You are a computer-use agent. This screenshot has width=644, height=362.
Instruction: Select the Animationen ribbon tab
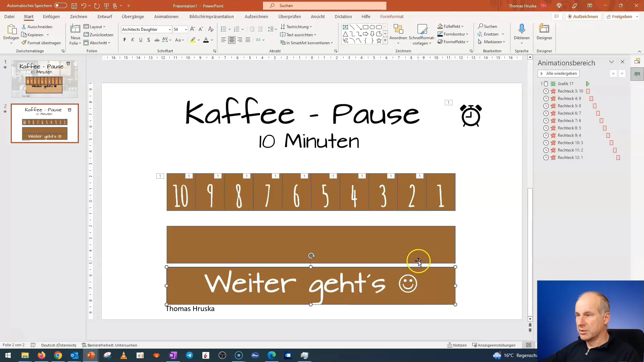pyautogui.click(x=166, y=16)
